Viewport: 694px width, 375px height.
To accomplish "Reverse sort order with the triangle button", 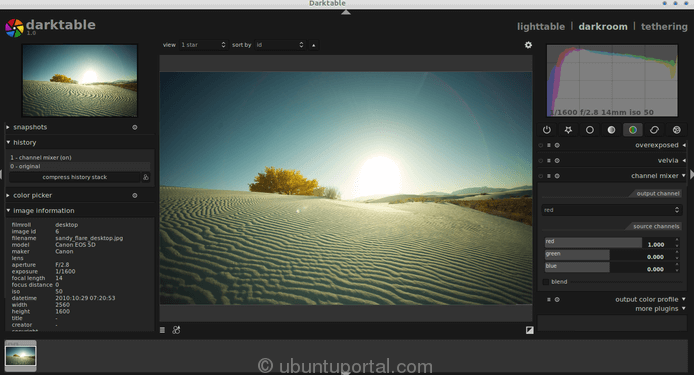I will tap(313, 45).
